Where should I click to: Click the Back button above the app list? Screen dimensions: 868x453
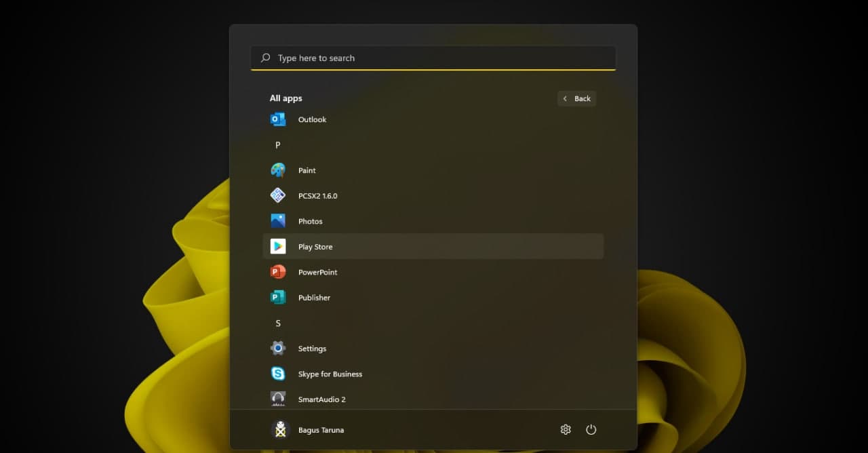coord(576,98)
